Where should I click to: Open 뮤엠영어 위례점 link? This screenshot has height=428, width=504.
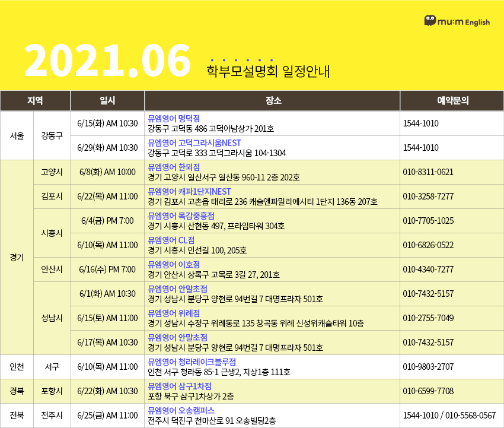(174, 313)
